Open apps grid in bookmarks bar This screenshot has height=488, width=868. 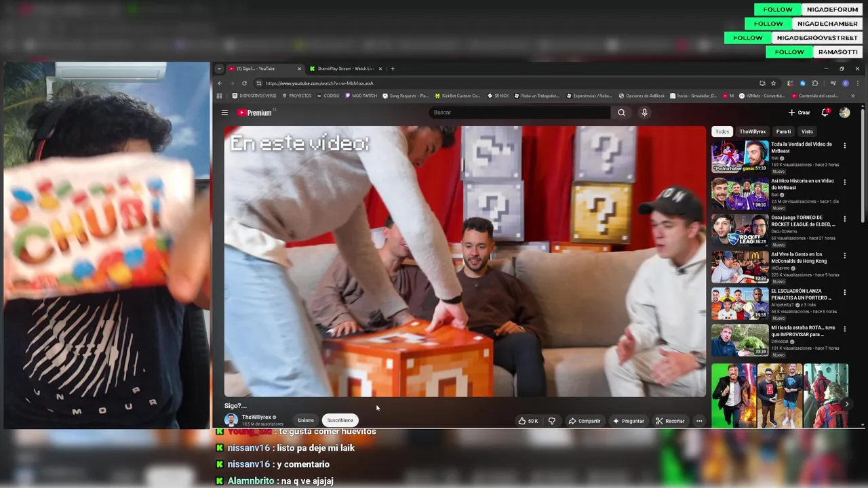tap(219, 96)
